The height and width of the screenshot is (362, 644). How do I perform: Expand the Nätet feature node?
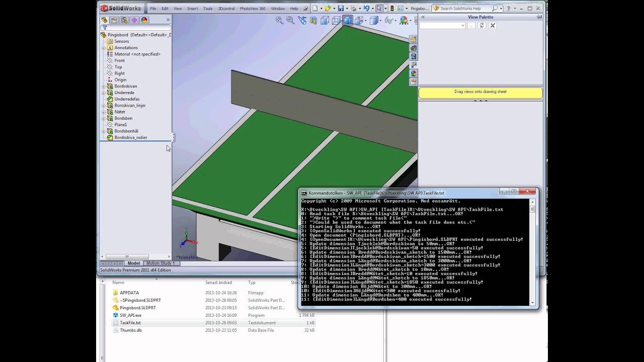coord(103,112)
